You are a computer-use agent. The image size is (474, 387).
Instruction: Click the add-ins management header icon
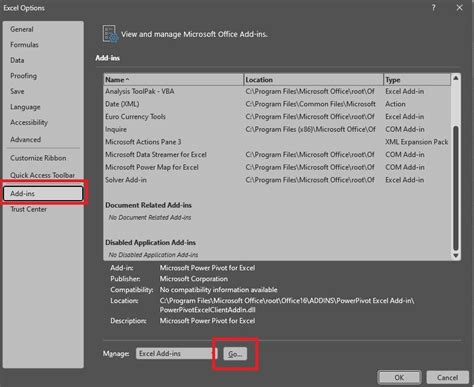pyautogui.click(x=110, y=34)
